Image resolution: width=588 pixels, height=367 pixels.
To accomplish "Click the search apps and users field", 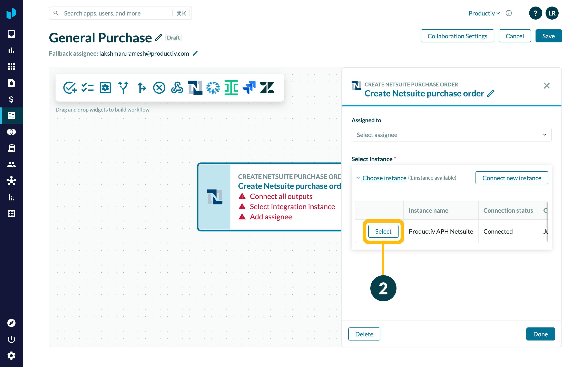I will [117, 13].
